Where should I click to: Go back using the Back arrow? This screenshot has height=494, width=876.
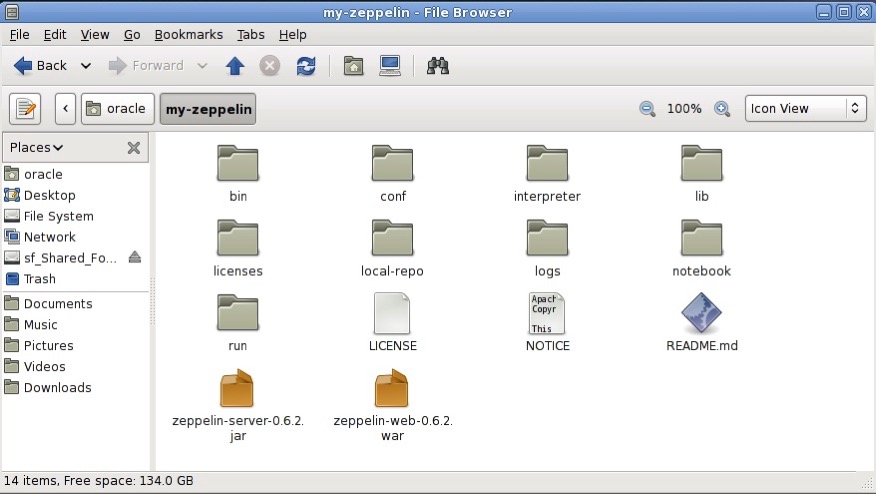click(x=40, y=66)
